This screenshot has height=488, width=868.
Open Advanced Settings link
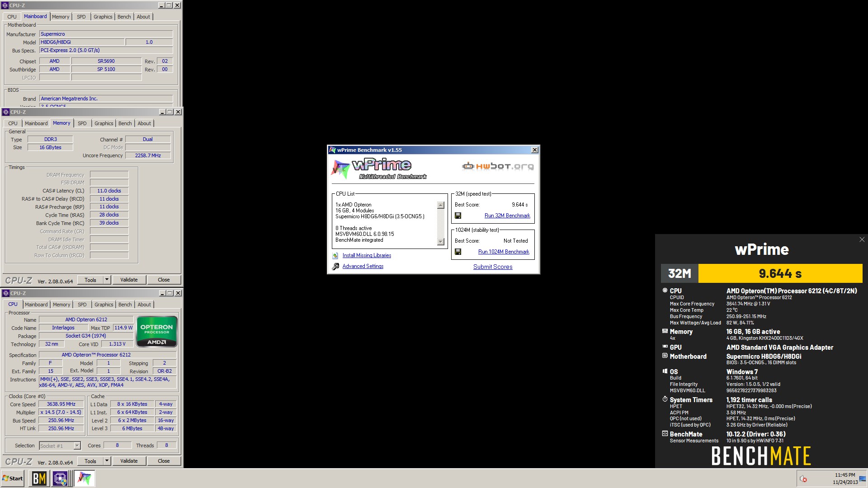click(363, 266)
